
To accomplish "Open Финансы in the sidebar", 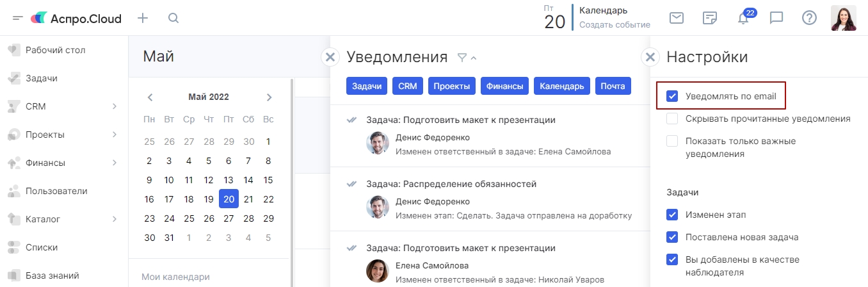I will (x=45, y=163).
